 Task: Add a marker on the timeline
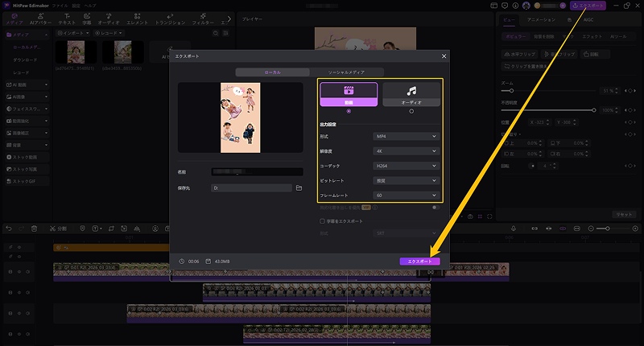82,229
